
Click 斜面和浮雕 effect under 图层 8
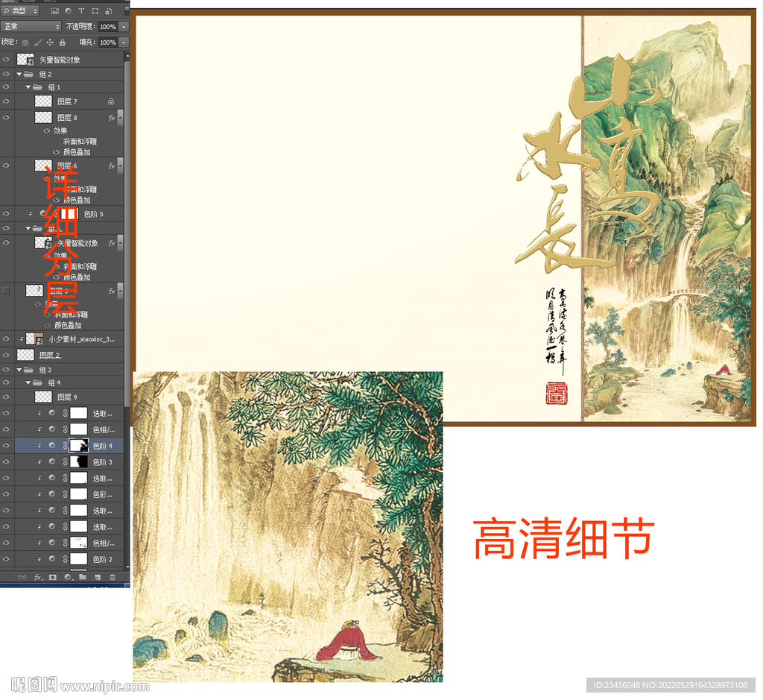point(80,141)
